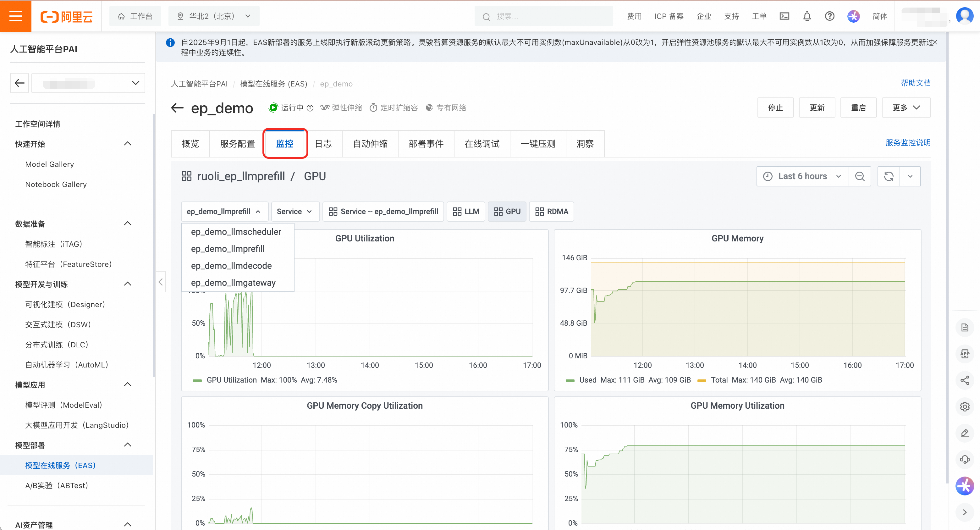Viewport: 980px width, 530px height.
Task: Click the zoom out time range icon
Action: tap(859, 176)
